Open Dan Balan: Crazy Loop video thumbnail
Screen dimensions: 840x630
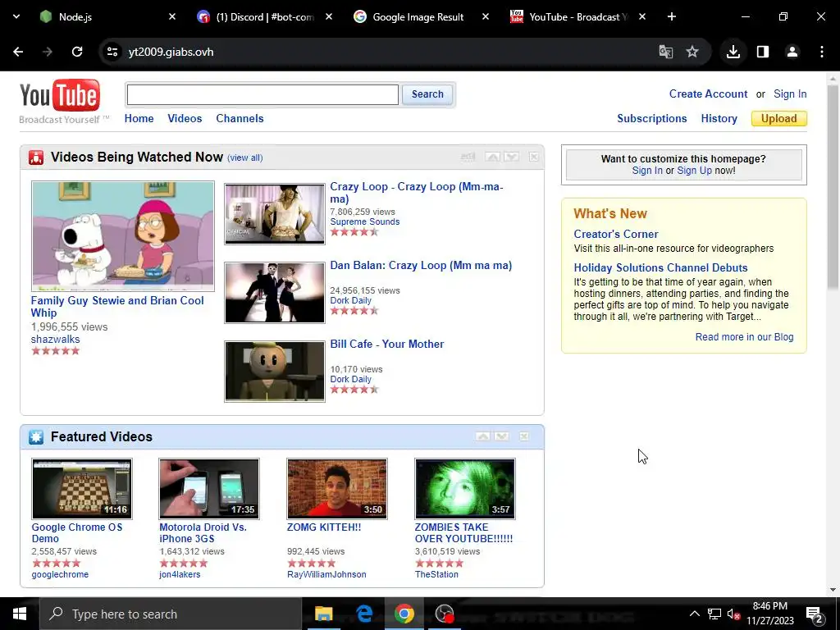pos(274,293)
